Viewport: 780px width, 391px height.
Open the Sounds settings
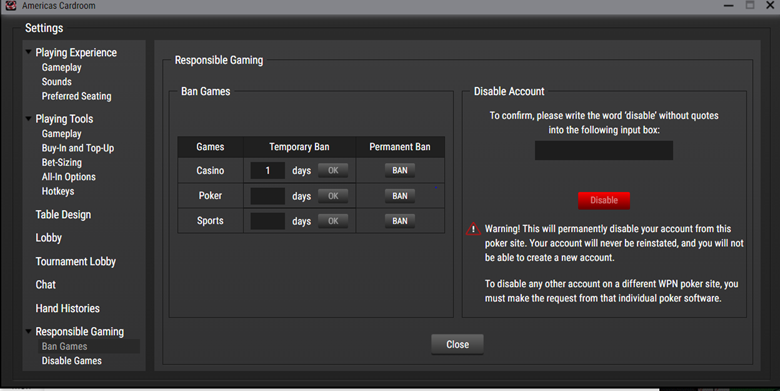57,82
